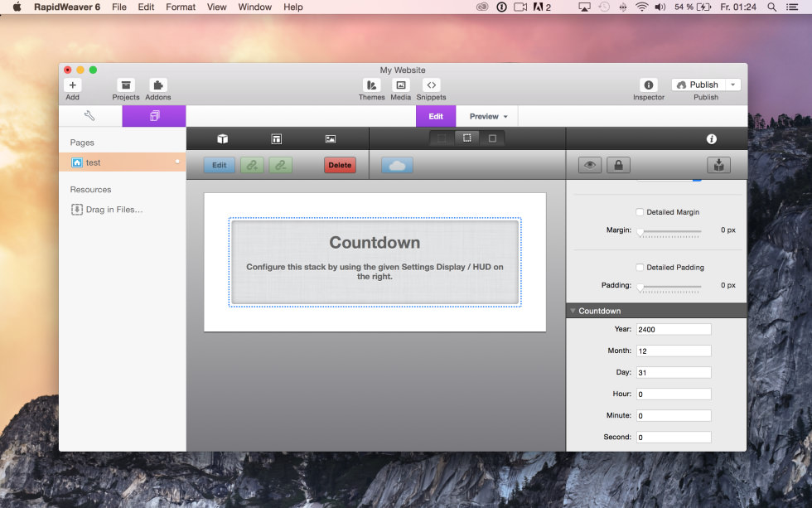This screenshot has width=812, height=508.
Task: Click the export box arrow icon
Action: 719,165
